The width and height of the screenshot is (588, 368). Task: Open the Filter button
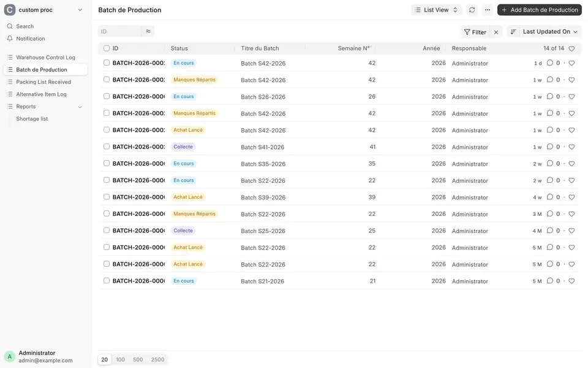pyautogui.click(x=475, y=32)
